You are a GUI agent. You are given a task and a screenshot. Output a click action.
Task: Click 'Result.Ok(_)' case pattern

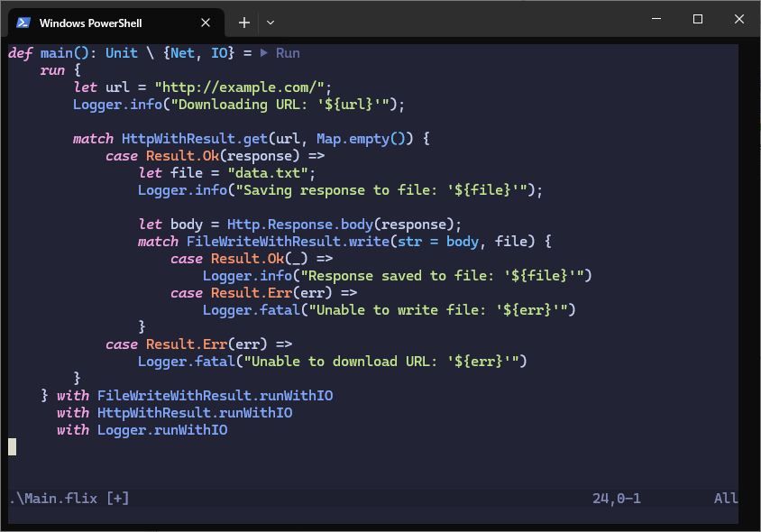[260, 259]
